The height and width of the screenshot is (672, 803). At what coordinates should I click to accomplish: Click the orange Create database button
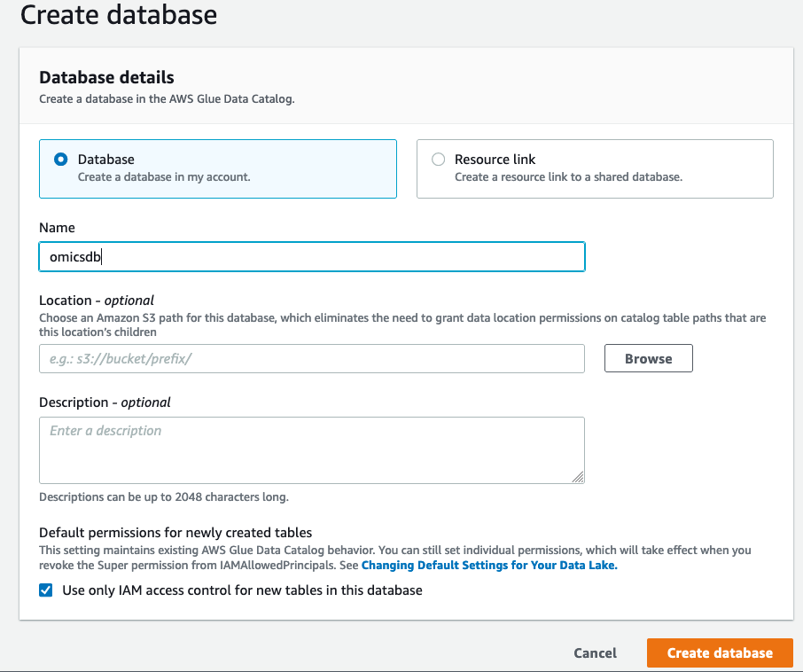tap(720, 652)
